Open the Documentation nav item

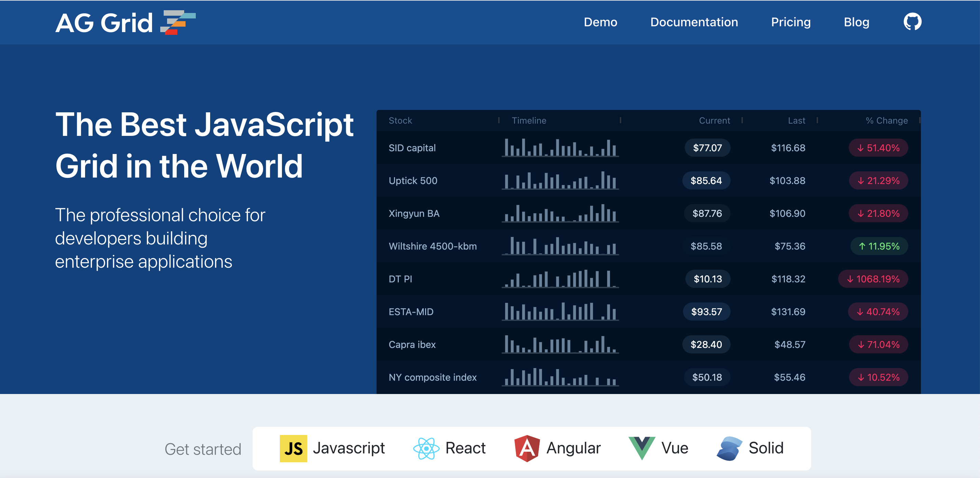(694, 22)
